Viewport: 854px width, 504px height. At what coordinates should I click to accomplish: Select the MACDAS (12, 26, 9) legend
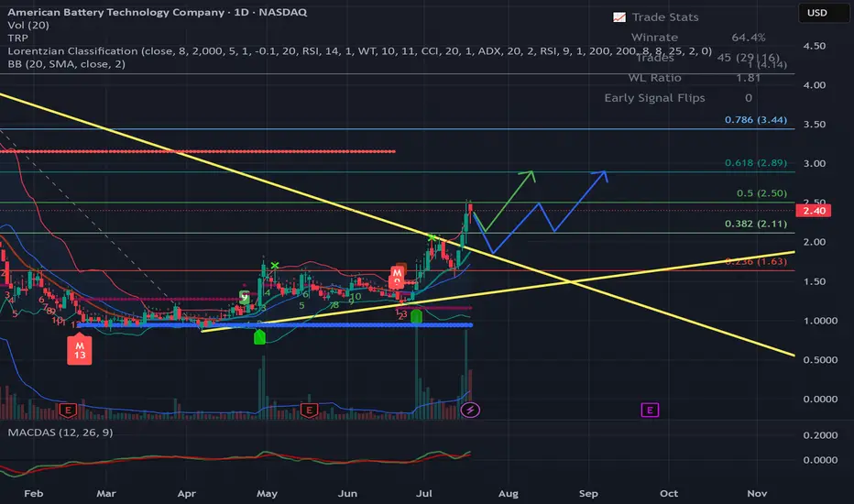tap(60, 433)
